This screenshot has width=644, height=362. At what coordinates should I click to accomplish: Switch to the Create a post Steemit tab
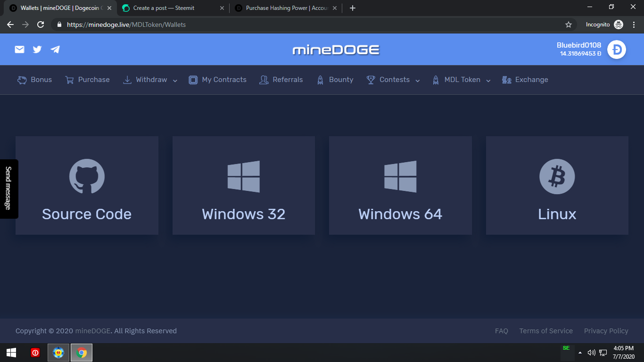tap(173, 8)
